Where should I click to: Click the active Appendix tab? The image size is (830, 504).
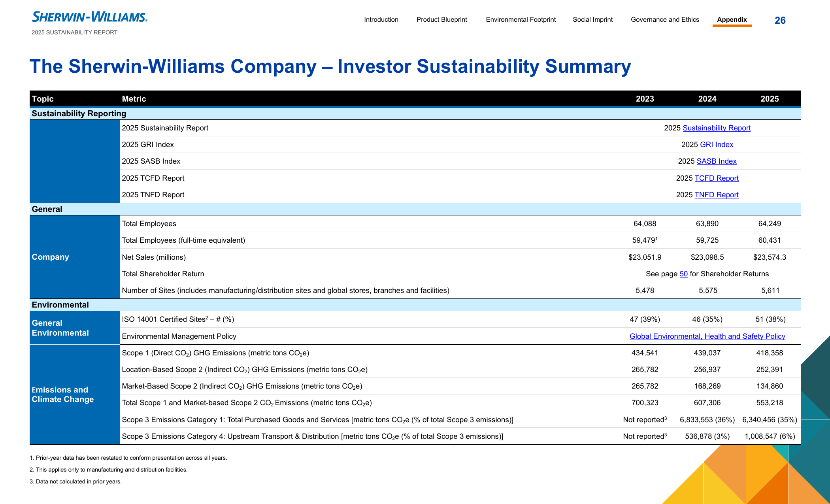[732, 19]
